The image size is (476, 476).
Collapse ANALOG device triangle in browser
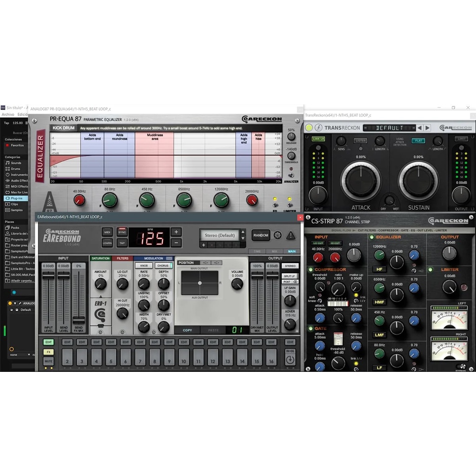[15, 303]
